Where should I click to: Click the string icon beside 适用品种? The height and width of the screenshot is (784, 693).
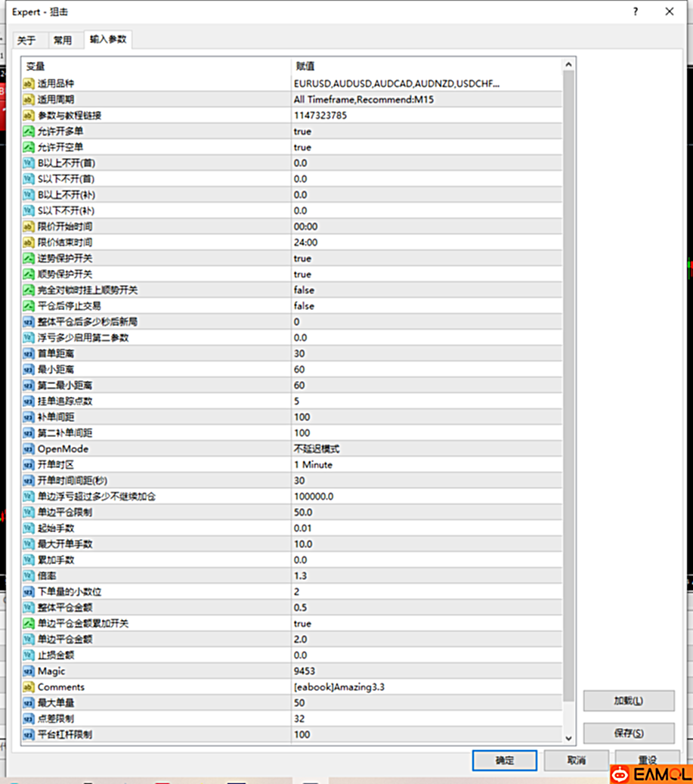pyautogui.click(x=29, y=84)
